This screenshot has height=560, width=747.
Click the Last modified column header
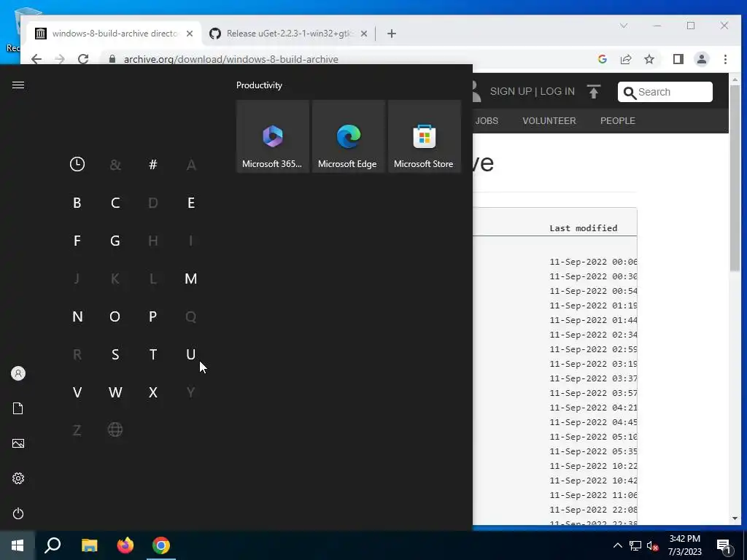pyautogui.click(x=583, y=228)
